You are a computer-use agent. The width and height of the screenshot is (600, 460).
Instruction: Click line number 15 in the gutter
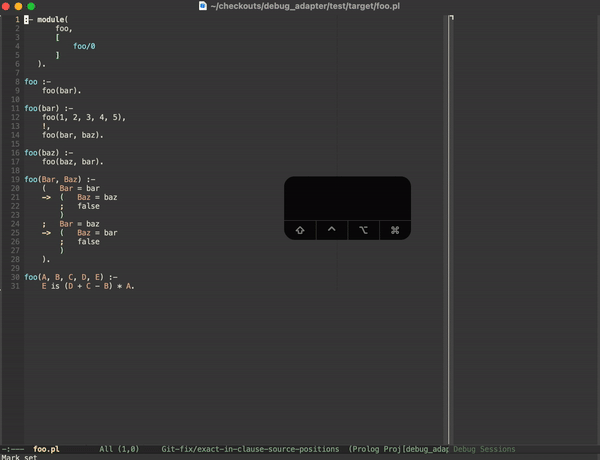click(x=15, y=144)
